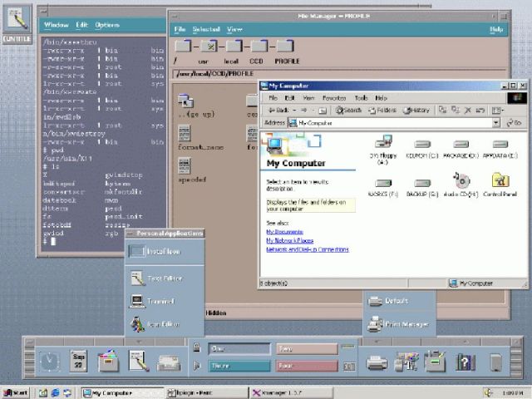Open the Personal Applications window menu button
Viewport: 532px width, 399px height.
[130, 234]
